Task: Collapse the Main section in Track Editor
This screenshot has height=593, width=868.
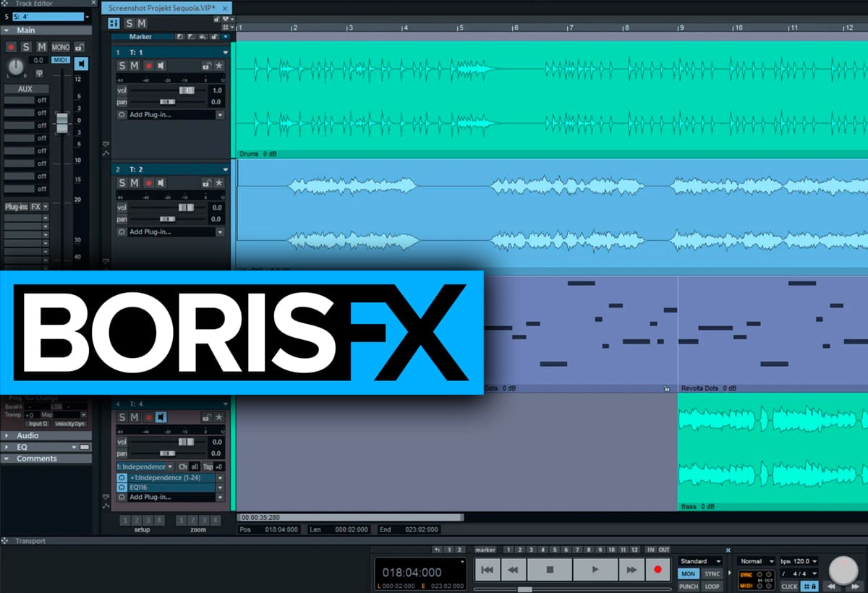Action: [x=6, y=30]
